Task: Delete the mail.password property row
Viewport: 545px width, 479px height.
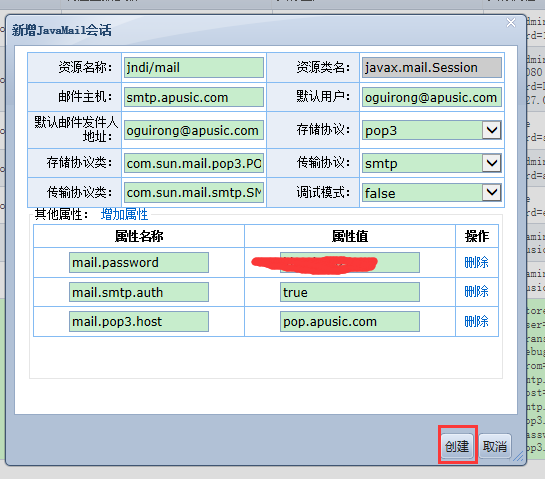Action: pos(476,262)
